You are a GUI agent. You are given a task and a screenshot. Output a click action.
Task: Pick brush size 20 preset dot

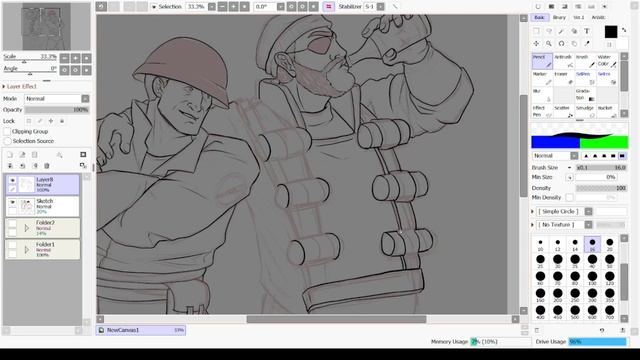[609, 244]
